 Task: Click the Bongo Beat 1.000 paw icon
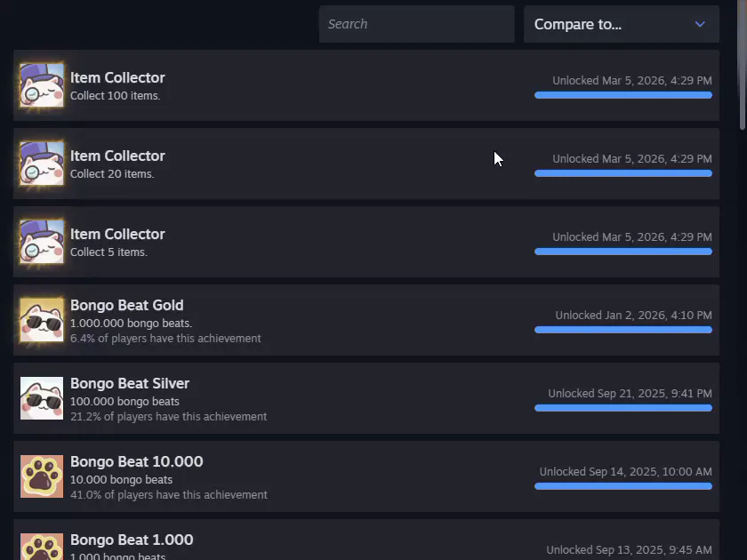(x=42, y=548)
